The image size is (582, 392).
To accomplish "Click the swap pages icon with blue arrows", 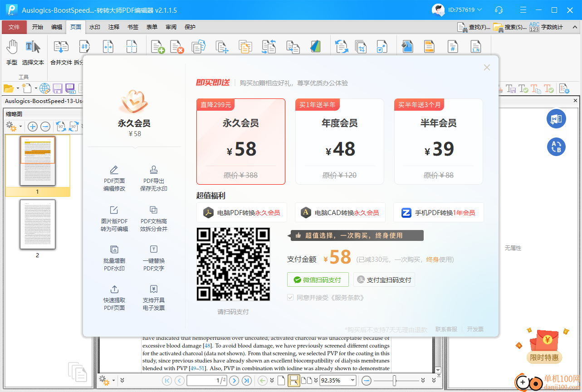I will pos(269,47).
